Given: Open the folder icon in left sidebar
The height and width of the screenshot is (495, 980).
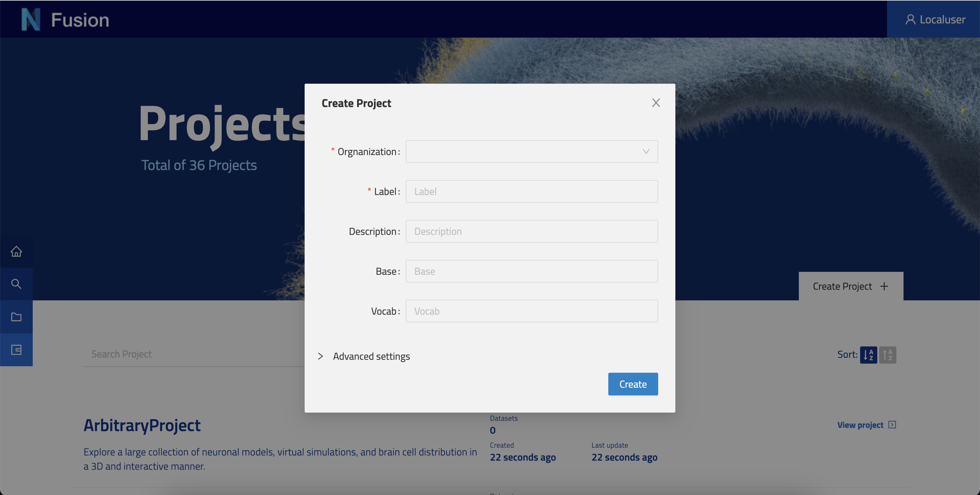Looking at the screenshot, I should pyautogui.click(x=16, y=317).
